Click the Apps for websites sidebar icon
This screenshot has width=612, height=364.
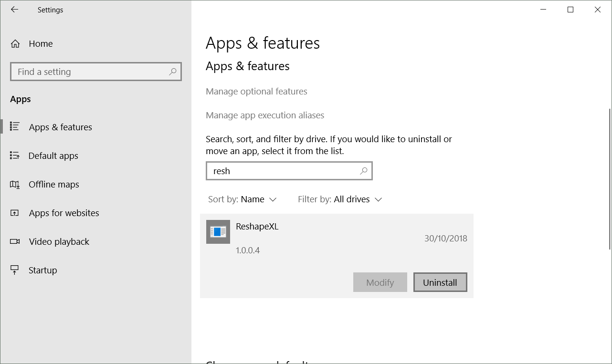15,213
